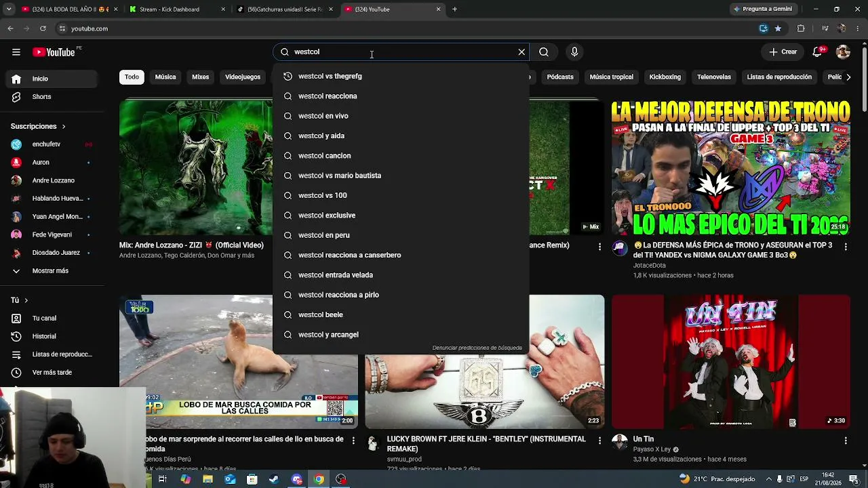Select the Videojuegos filter chip
The width and height of the screenshot is (868, 488).
pos(243,77)
